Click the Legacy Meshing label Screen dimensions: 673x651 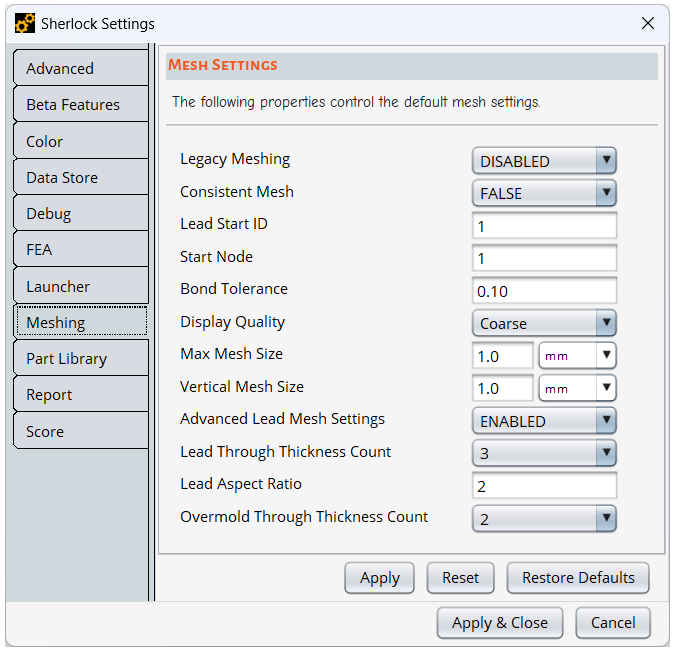point(235,159)
